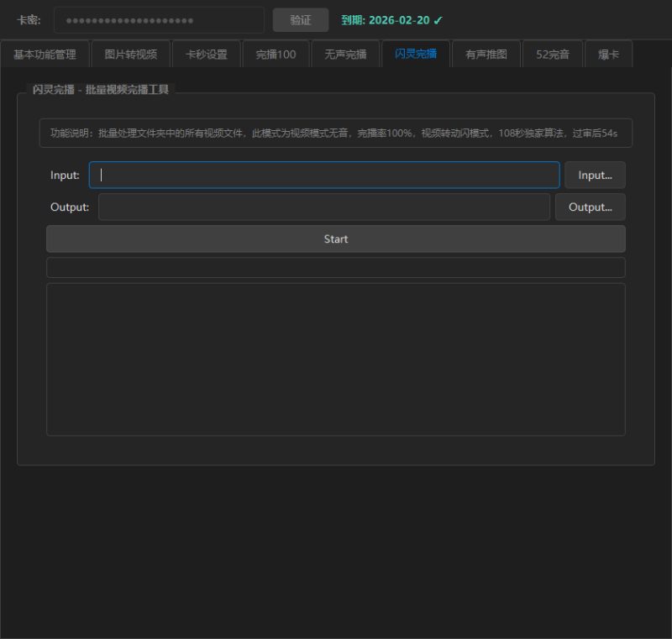Image resolution: width=672 pixels, height=639 pixels.
Task: Click the Input path text field
Action: coord(324,175)
